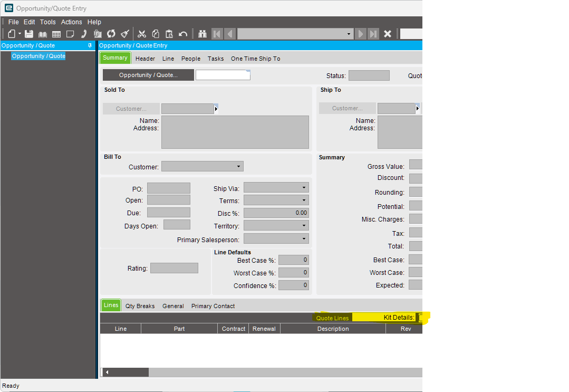Click the Search (binoculars) toolbar icon

click(202, 33)
